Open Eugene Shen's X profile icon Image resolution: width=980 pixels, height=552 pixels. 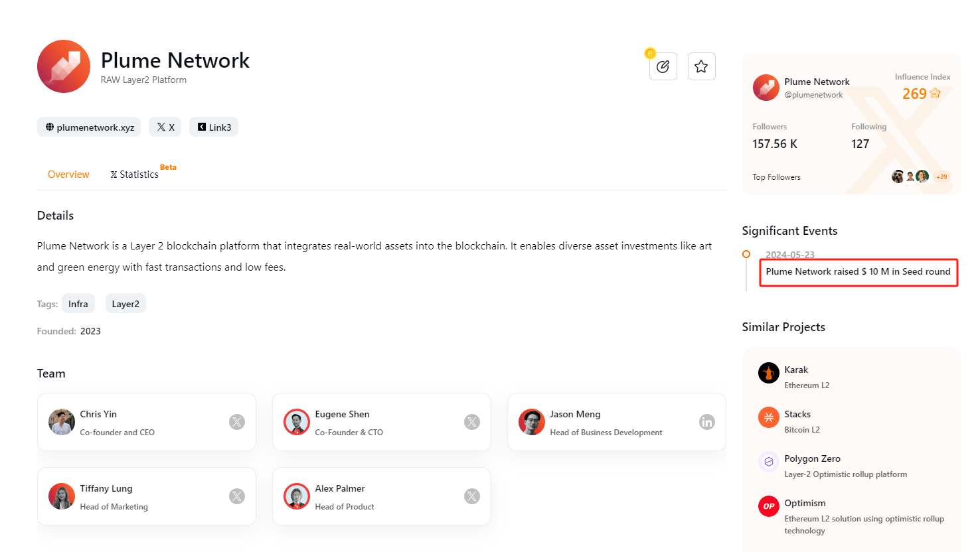tap(472, 422)
